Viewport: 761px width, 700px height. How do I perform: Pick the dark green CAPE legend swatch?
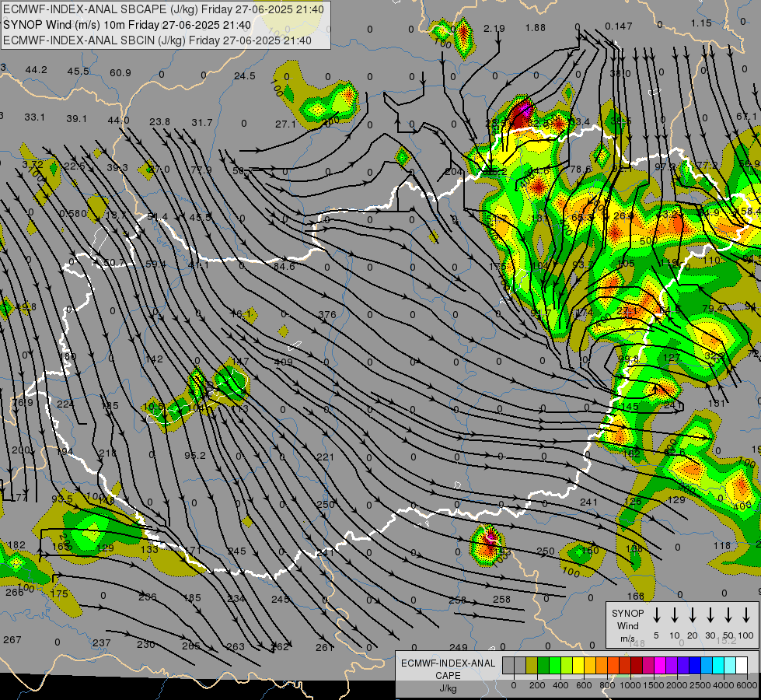coord(543,665)
